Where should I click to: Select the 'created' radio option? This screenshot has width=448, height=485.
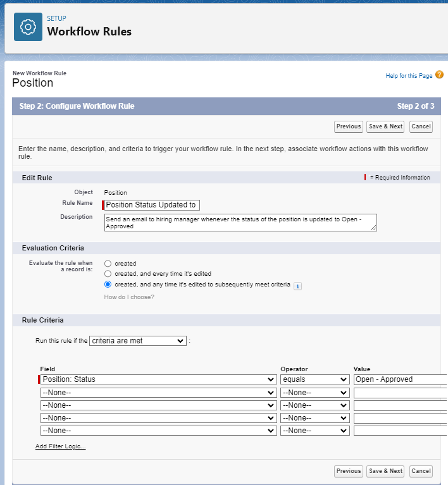108,263
